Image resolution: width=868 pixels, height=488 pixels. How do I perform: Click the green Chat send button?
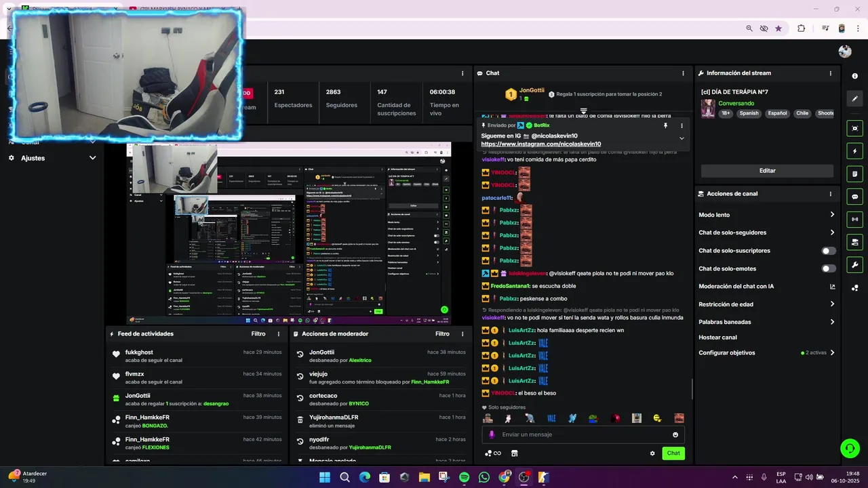point(673,453)
